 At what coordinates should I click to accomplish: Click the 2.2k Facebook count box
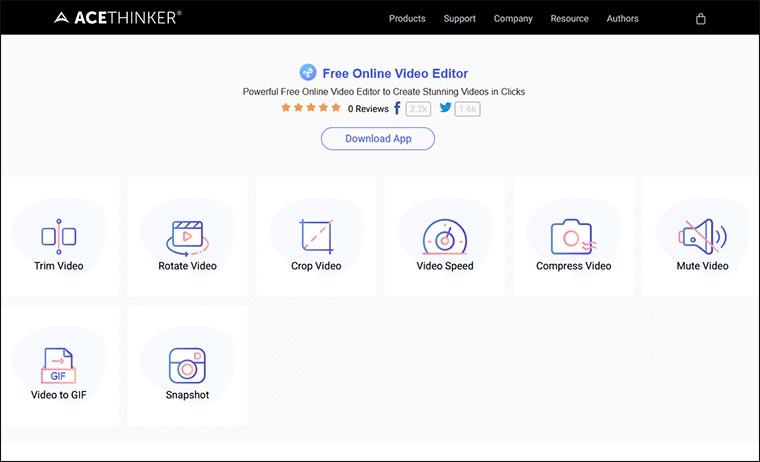[418, 109]
